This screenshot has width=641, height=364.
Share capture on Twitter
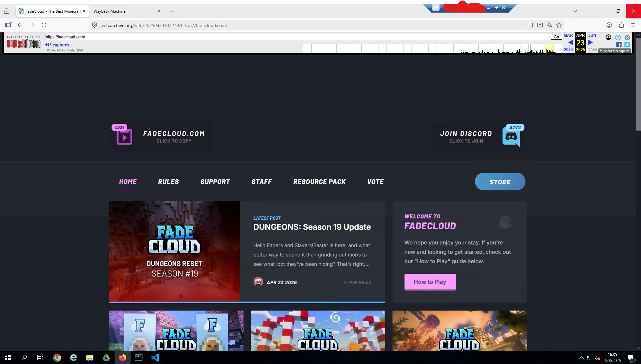tap(627, 44)
